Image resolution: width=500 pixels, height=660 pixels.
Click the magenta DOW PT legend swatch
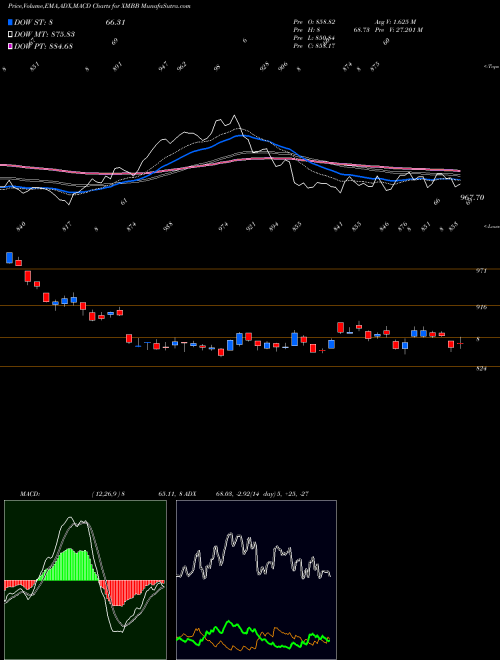[x=10, y=46]
